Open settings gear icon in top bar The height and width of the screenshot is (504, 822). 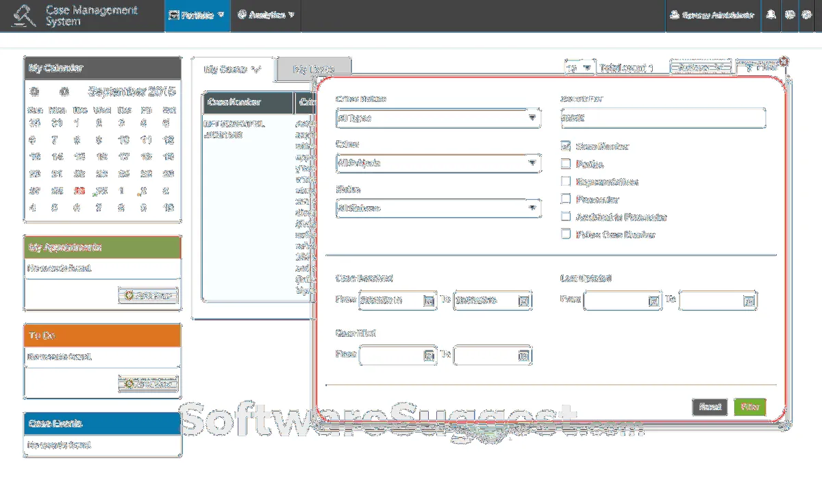[807, 15]
